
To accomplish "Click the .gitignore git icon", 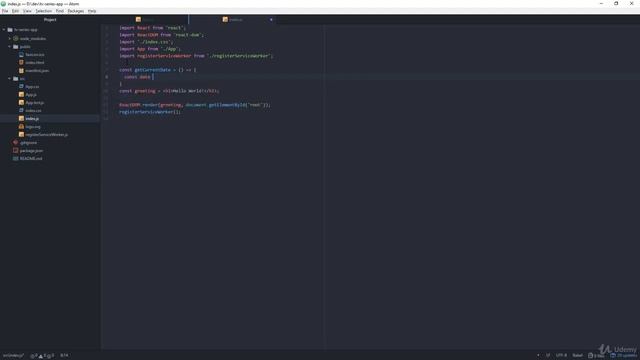I will tap(16, 142).
